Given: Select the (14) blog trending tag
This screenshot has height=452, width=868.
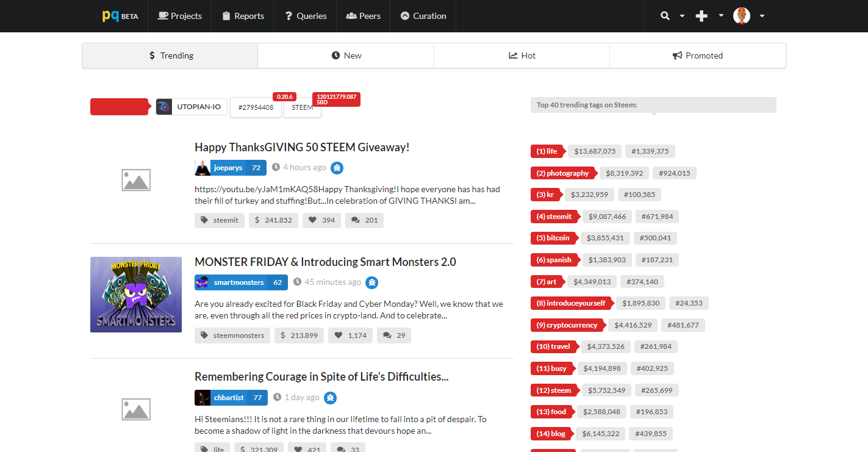Looking at the screenshot, I should tap(552, 434).
